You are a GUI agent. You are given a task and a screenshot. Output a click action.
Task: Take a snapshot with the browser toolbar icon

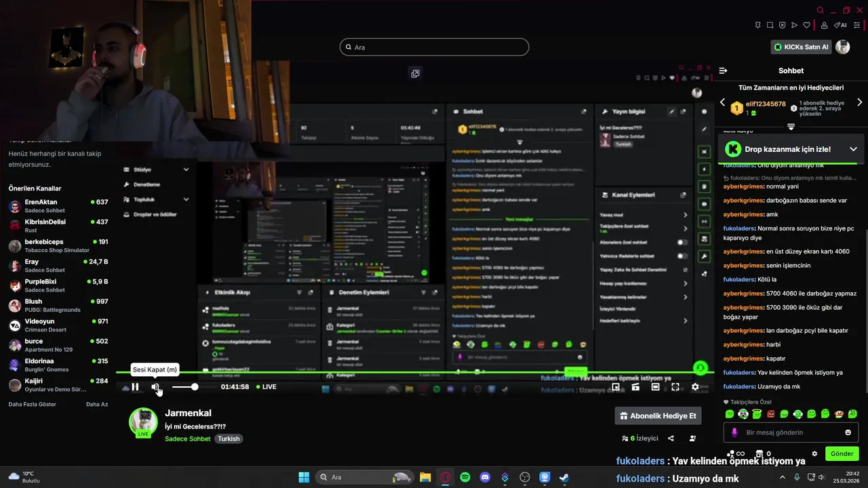pos(770,25)
